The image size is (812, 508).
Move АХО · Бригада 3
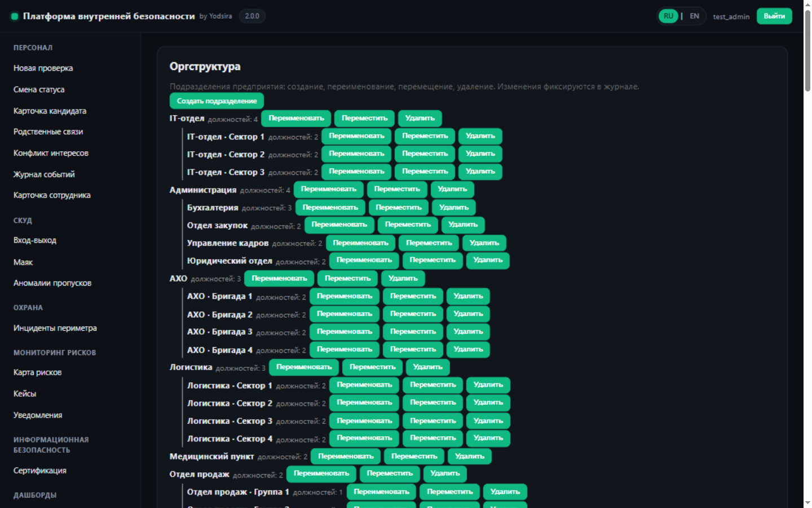coord(413,332)
